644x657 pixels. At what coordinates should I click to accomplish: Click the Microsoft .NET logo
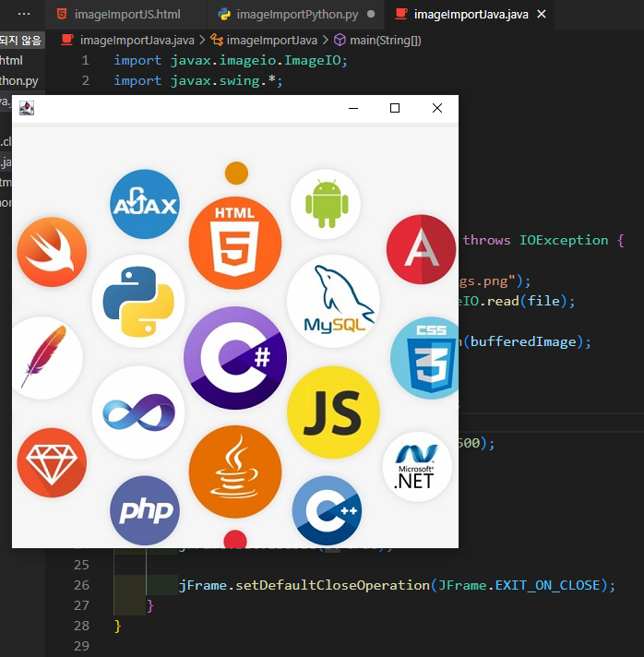point(417,467)
